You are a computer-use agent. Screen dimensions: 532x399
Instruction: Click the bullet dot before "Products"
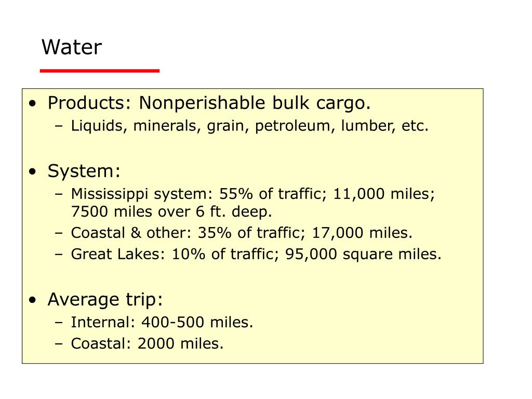click(x=33, y=104)
